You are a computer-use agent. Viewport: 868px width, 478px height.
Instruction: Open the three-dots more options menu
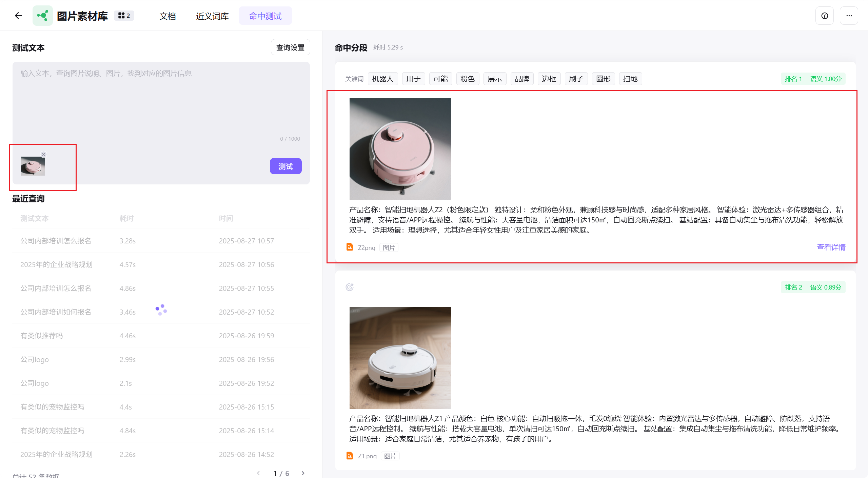pos(849,16)
